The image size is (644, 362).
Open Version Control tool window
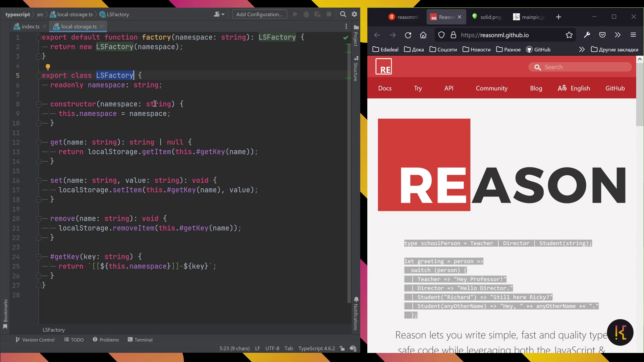[x=35, y=340]
